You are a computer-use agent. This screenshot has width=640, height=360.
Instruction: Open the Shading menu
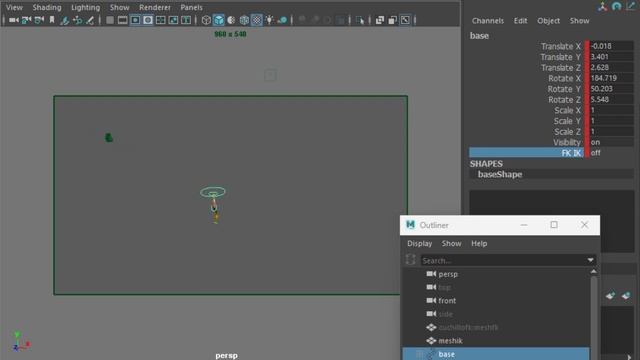click(x=47, y=7)
